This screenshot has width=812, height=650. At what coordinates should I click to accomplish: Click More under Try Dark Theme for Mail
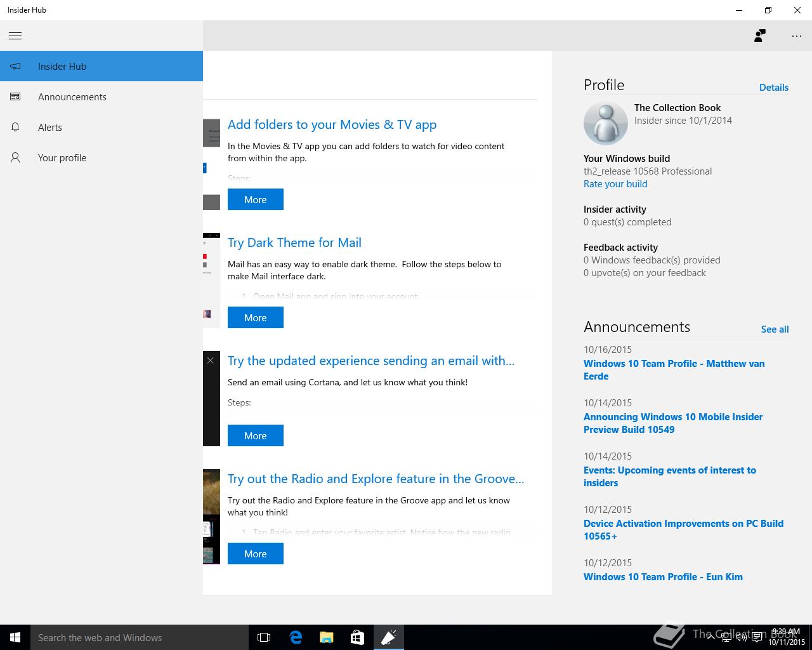pos(256,317)
